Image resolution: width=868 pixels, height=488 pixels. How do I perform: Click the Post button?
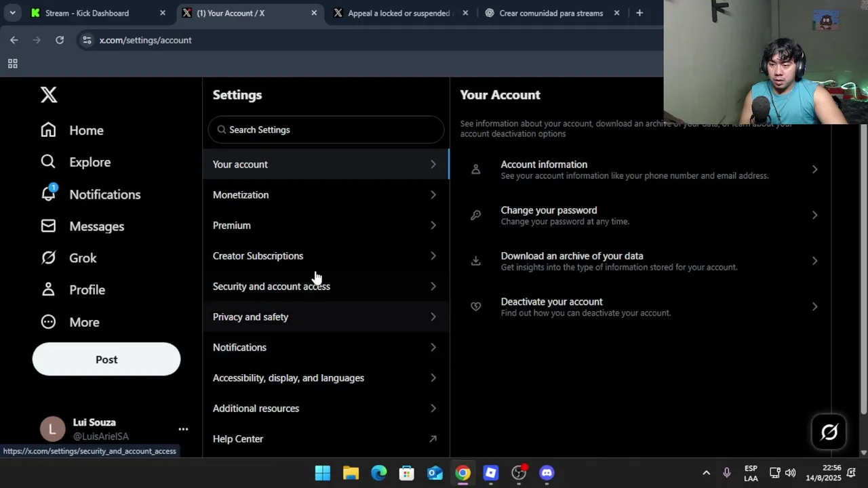click(106, 359)
